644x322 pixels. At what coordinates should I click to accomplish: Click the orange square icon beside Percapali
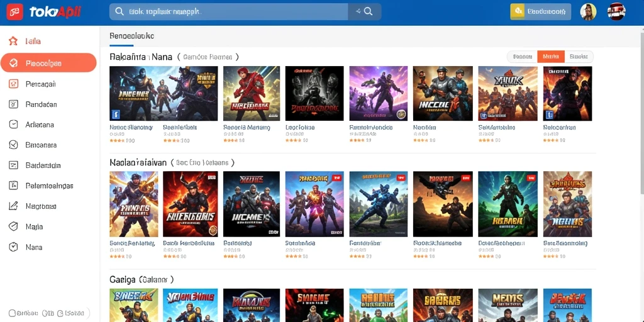(13, 84)
